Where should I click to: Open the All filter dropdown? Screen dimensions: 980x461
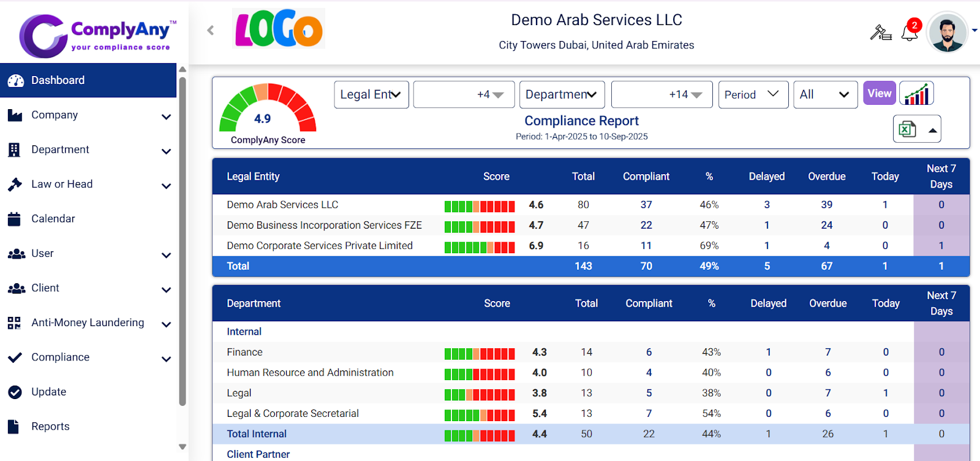coord(824,94)
